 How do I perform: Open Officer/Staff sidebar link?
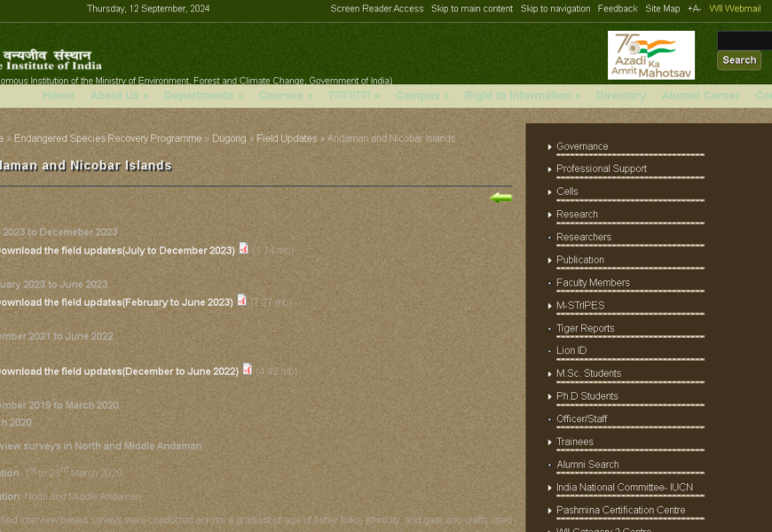pos(581,419)
